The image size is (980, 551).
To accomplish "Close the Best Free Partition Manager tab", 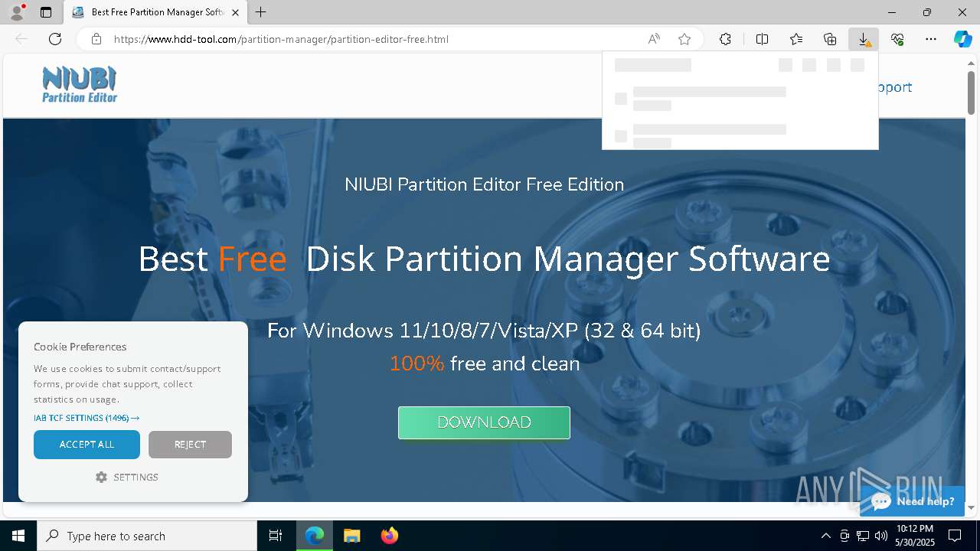I will (235, 12).
